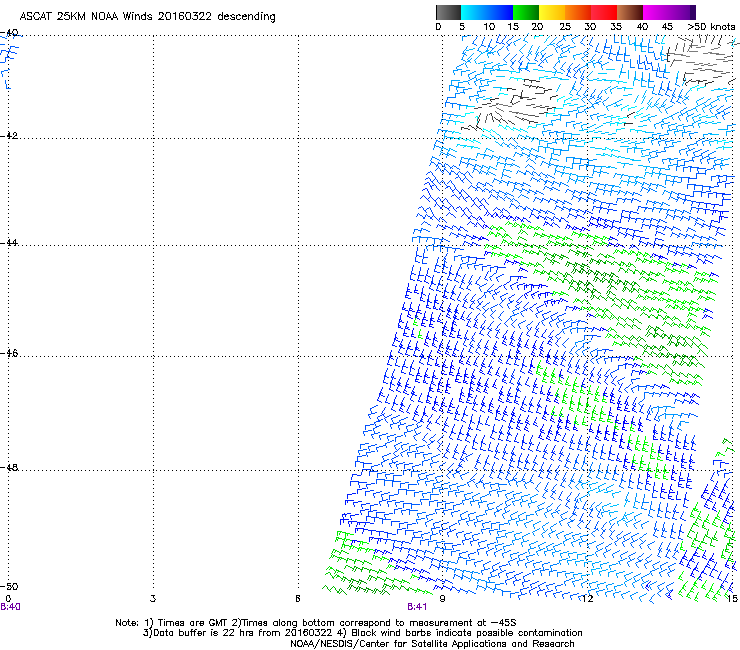740x650 pixels.
Task: Click the purple '8:40' time label
Action: (10, 607)
